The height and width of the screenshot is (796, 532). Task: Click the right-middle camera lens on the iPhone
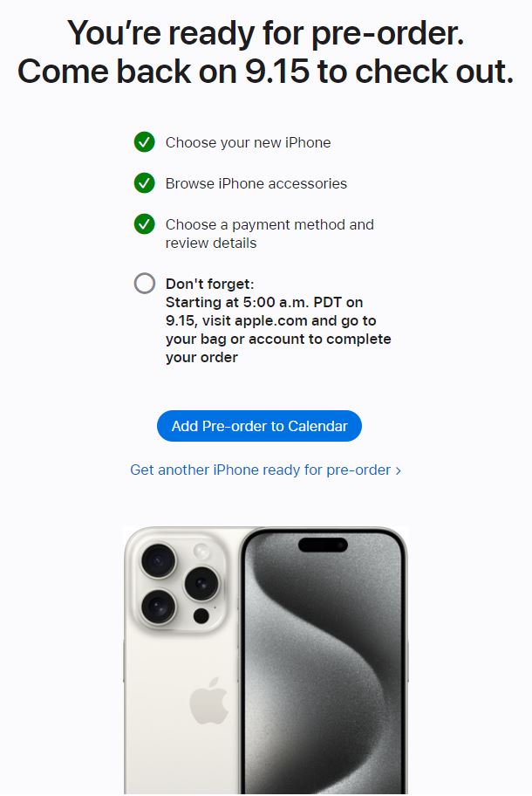(x=201, y=583)
